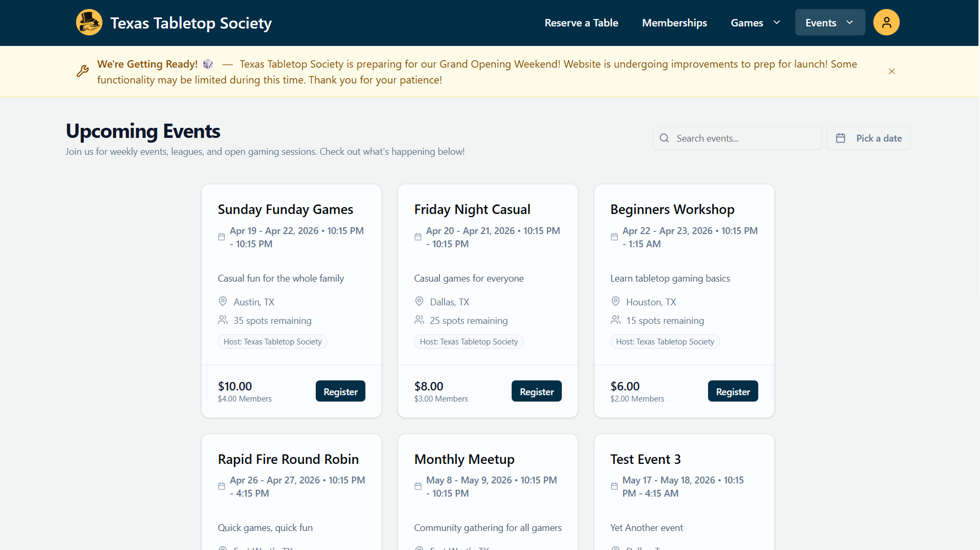
Task: Click the $2.00 Members price text
Action: 637,399
